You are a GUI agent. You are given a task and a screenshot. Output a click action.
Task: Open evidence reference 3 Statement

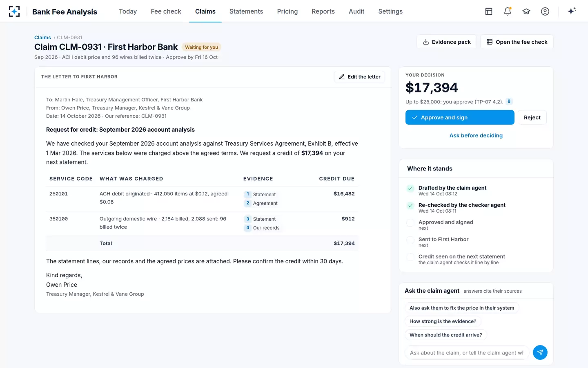[260, 219]
